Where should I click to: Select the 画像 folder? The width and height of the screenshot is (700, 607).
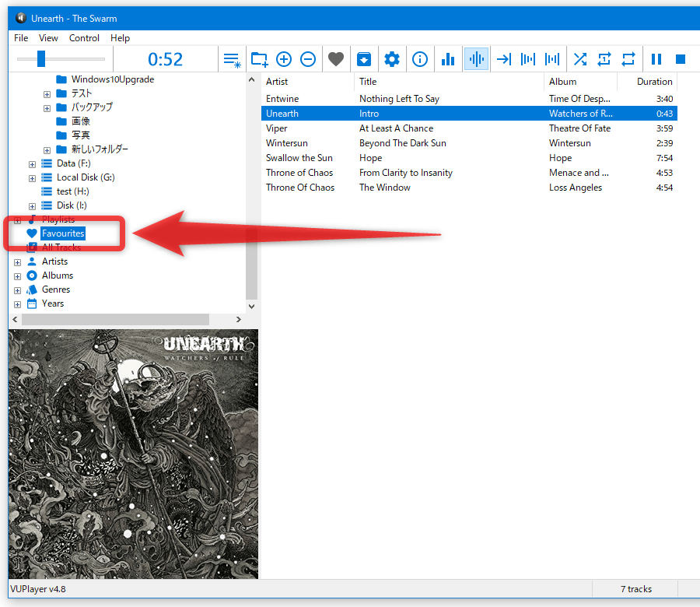point(81,121)
